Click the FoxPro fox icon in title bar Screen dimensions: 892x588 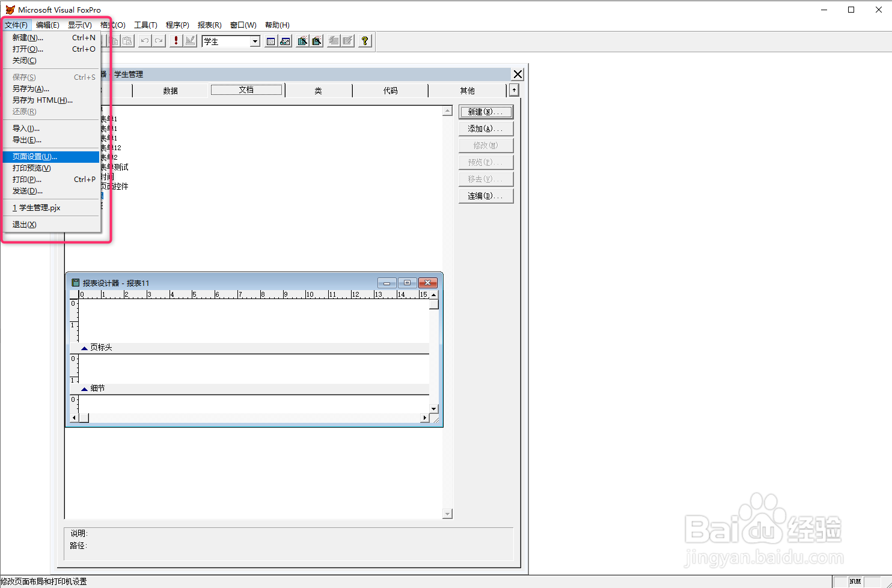point(10,10)
